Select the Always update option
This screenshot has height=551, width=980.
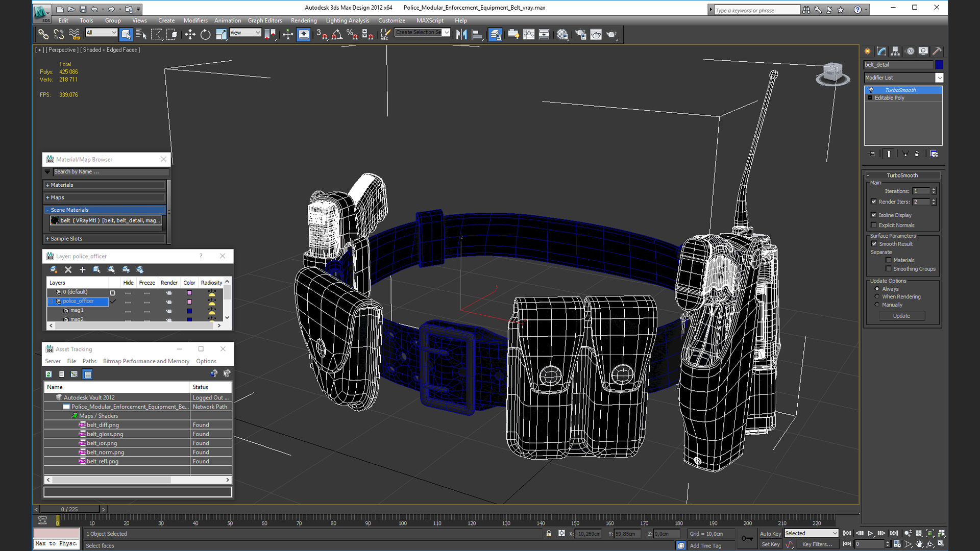pos(877,289)
